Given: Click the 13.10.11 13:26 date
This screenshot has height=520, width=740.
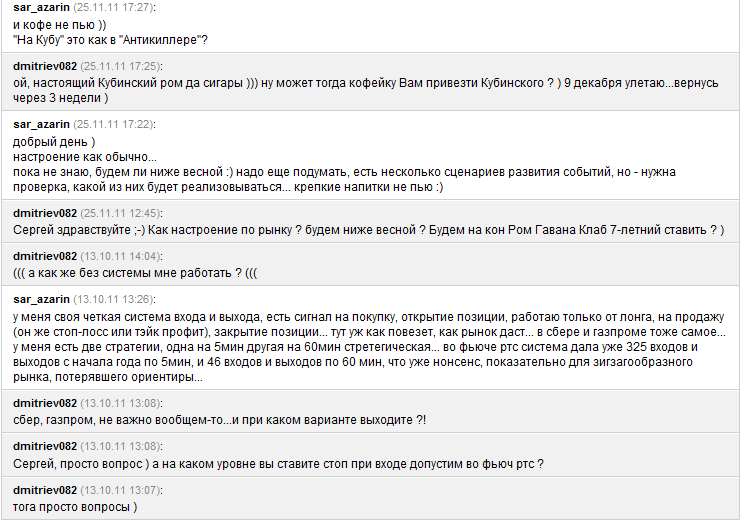Looking at the screenshot, I should [x=114, y=299].
